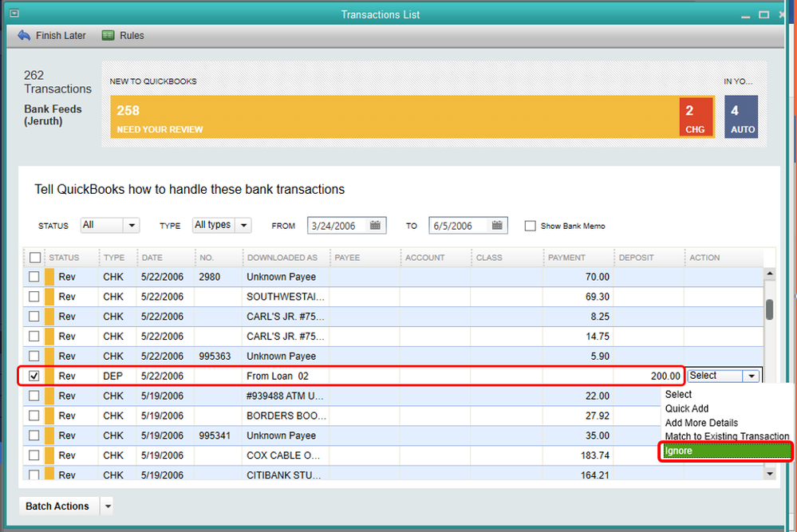Choose Quick Add from the action menu
The width and height of the screenshot is (797, 532).
click(687, 409)
